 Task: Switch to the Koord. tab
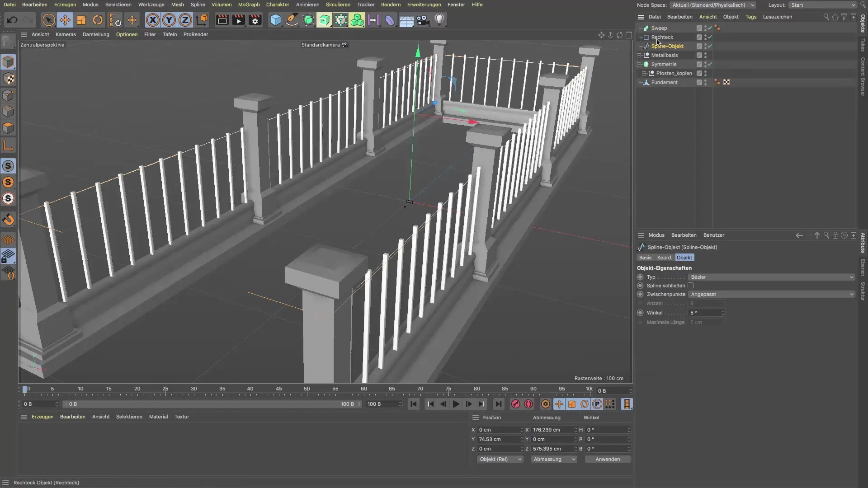665,258
